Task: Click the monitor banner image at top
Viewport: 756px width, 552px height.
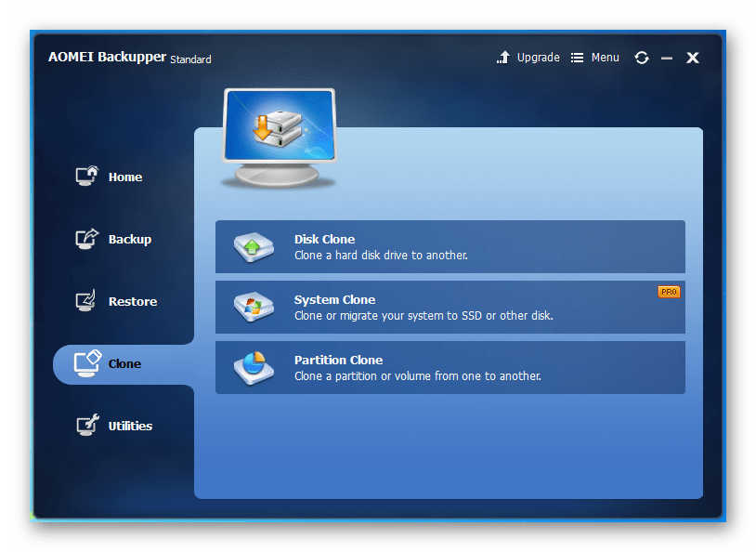Action: (x=279, y=137)
